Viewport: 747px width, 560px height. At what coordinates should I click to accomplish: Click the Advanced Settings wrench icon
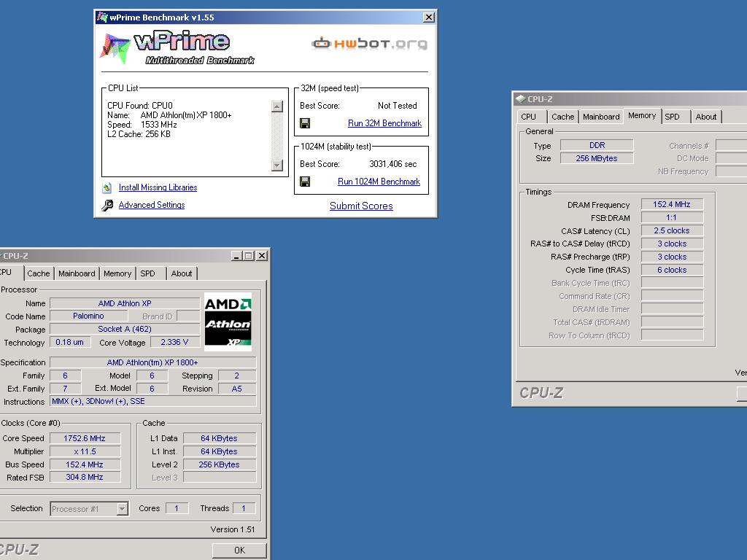click(107, 205)
